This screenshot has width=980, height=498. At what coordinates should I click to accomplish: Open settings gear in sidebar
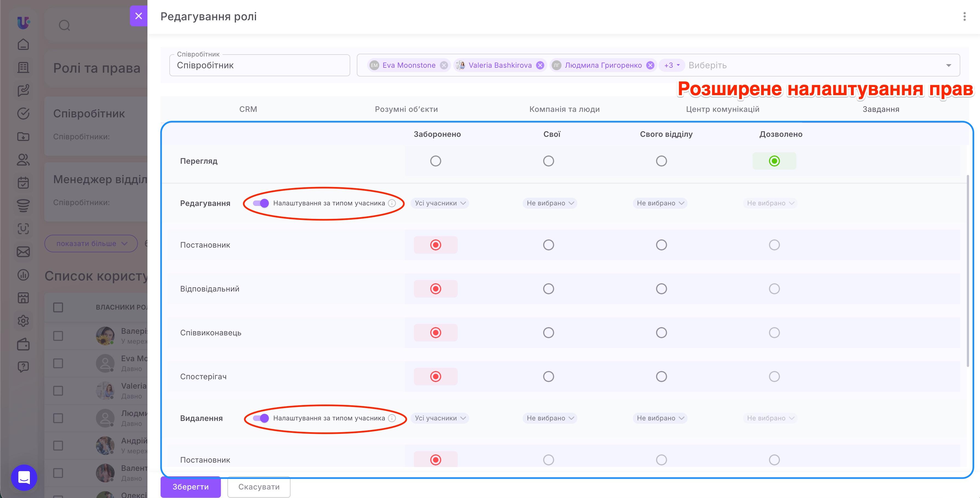(23, 321)
